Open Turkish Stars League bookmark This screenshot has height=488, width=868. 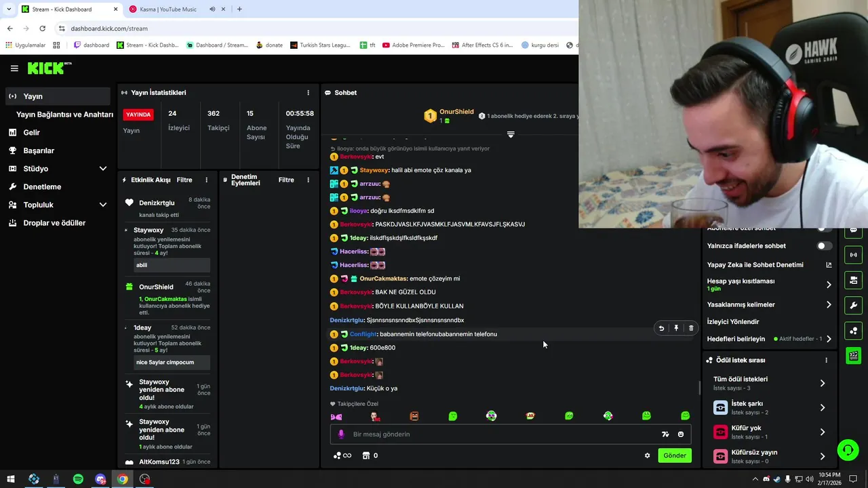point(320,45)
